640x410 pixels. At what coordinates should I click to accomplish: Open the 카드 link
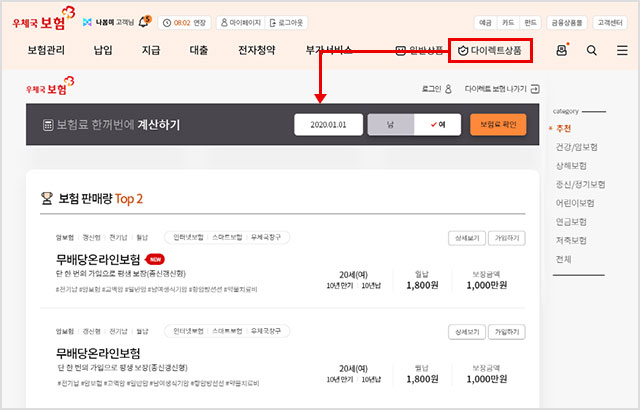[x=507, y=23]
